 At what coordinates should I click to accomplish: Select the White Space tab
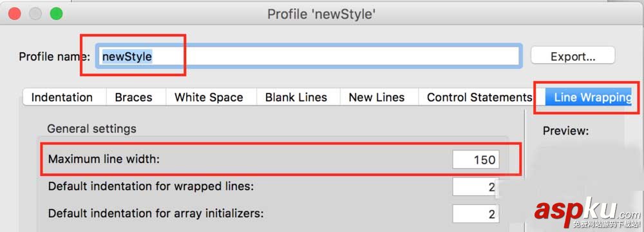click(209, 97)
